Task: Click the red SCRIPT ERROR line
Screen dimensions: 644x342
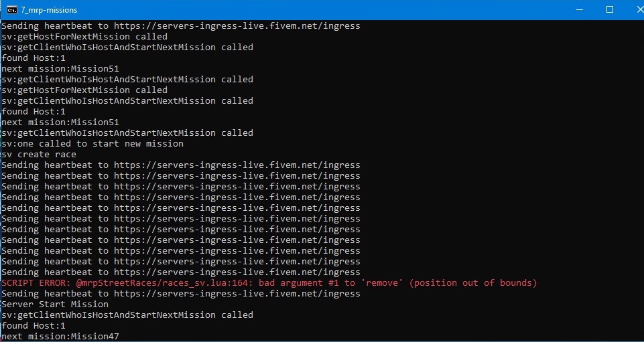Action: pyautogui.click(x=269, y=283)
